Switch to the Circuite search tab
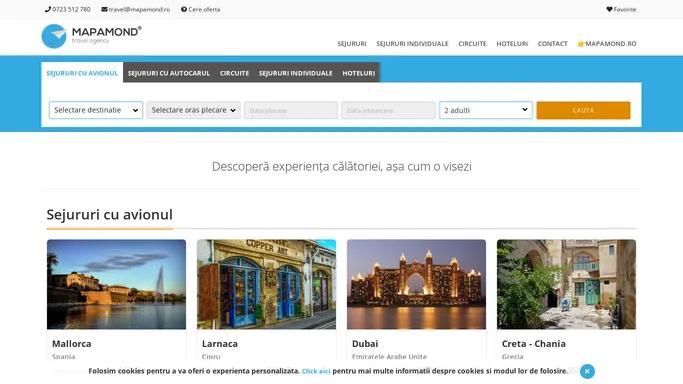The image size is (683, 384). [x=234, y=73]
